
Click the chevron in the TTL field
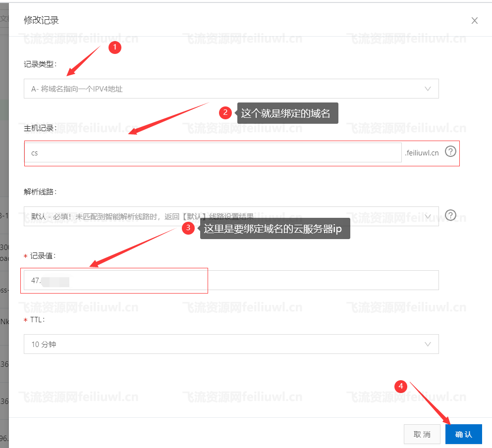428,344
